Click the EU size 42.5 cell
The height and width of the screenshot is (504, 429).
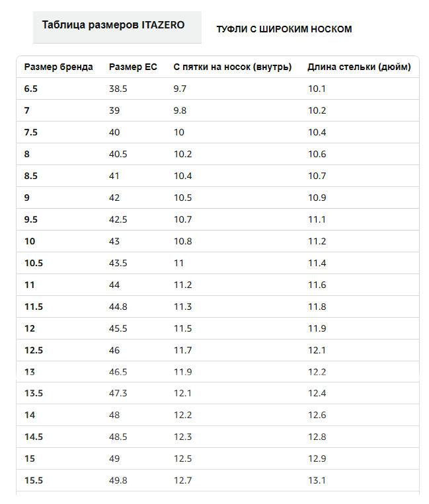(x=118, y=219)
